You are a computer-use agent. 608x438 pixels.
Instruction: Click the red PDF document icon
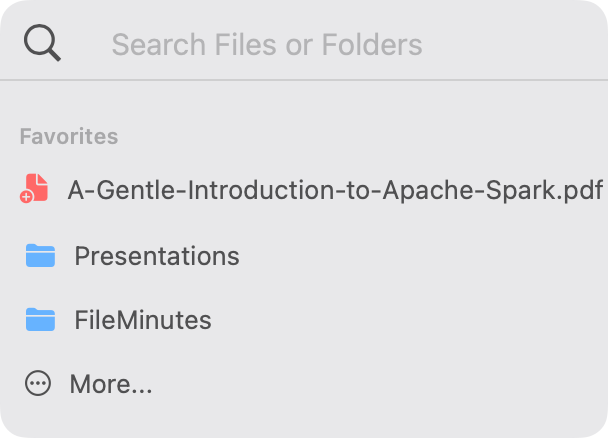(35, 188)
